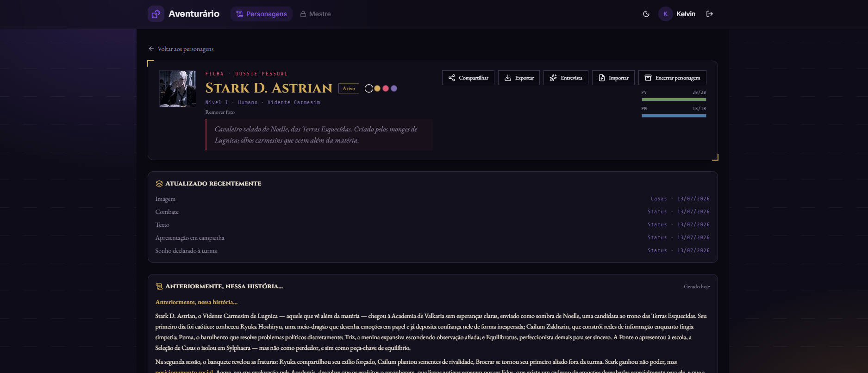Image resolution: width=868 pixels, height=373 pixels.
Task: Click the Cavaleiro velado de Noelle quote
Action: (319, 135)
